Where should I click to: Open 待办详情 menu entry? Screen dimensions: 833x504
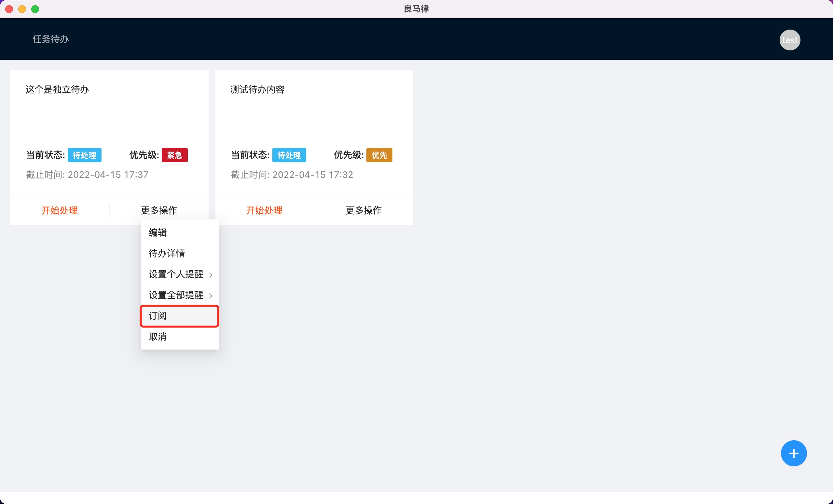pyautogui.click(x=167, y=253)
